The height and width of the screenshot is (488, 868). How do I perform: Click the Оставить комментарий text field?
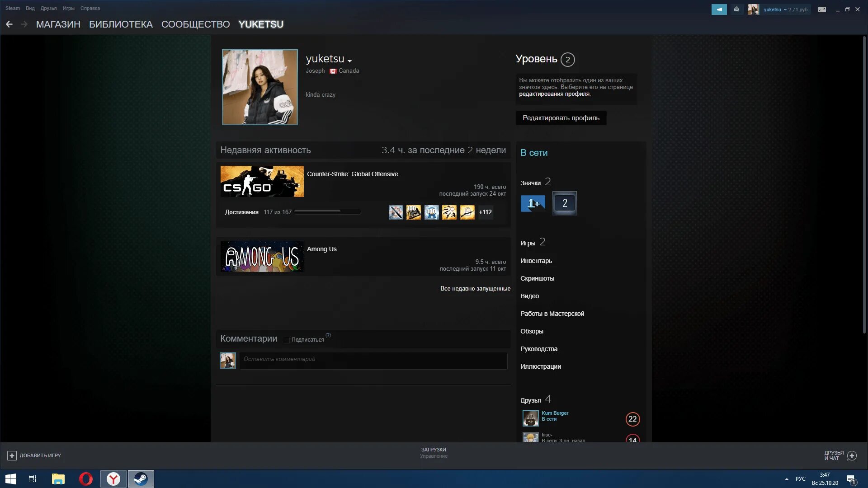(x=373, y=360)
